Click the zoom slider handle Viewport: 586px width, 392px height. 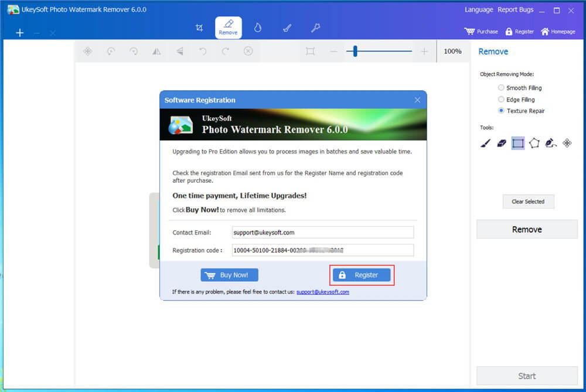coord(355,52)
